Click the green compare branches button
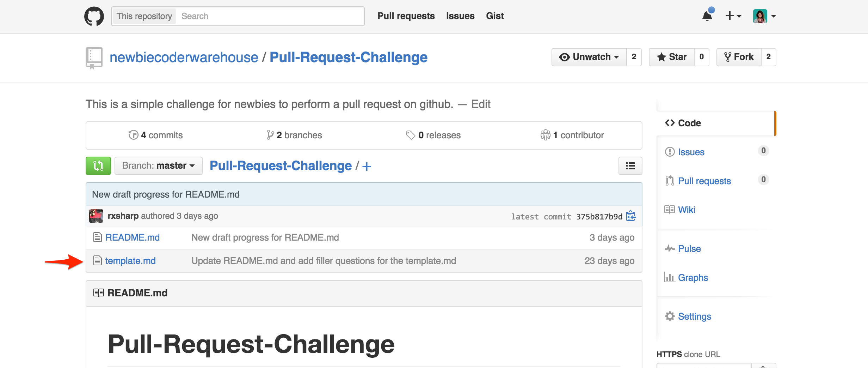The width and height of the screenshot is (868, 368). (98, 166)
